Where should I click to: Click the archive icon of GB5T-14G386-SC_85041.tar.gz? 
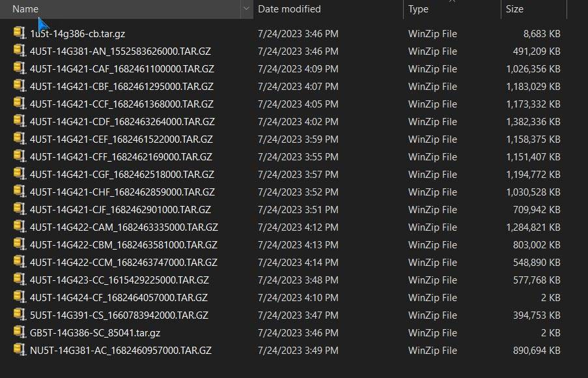20,332
